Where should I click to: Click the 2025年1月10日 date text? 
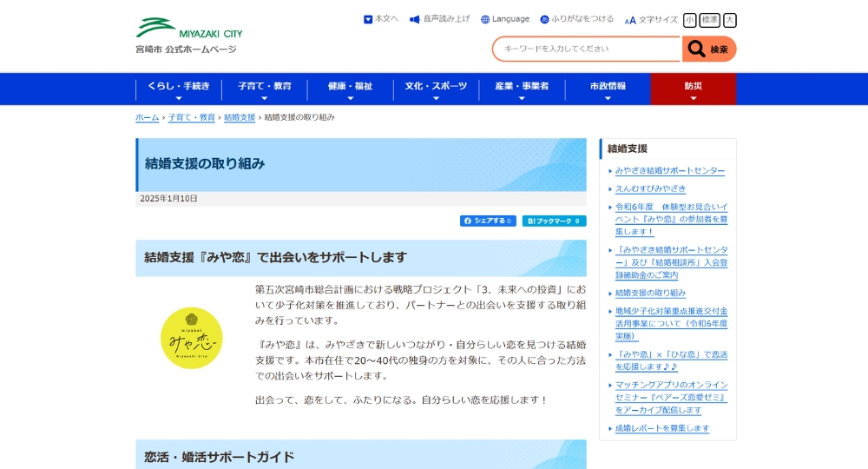pos(169,199)
